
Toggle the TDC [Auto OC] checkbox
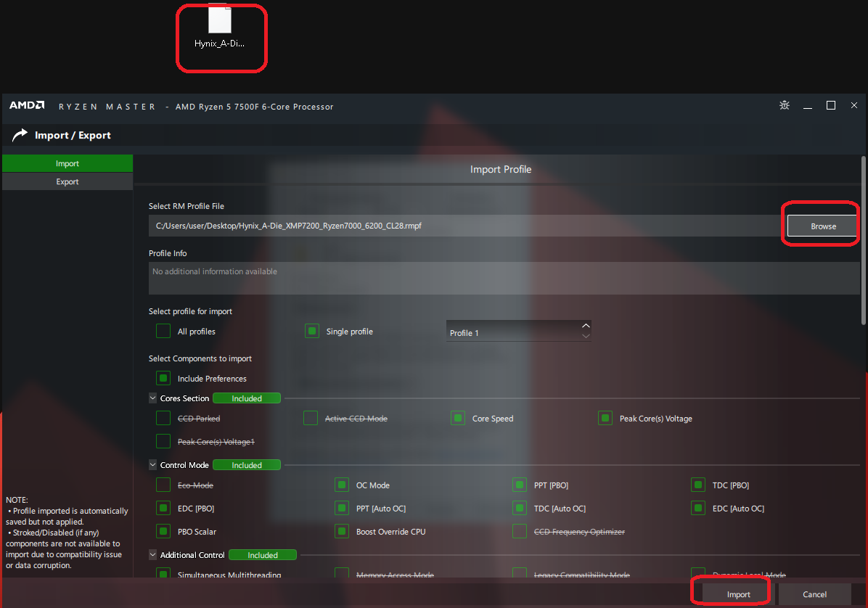click(520, 508)
